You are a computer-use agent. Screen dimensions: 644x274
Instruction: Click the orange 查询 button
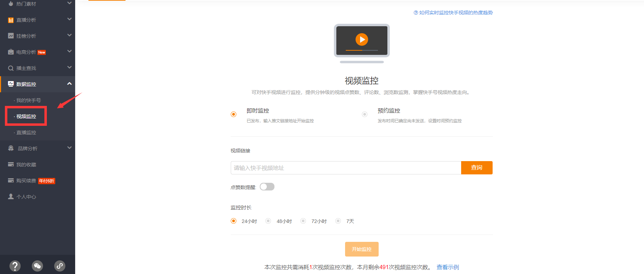[x=477, y=168]
